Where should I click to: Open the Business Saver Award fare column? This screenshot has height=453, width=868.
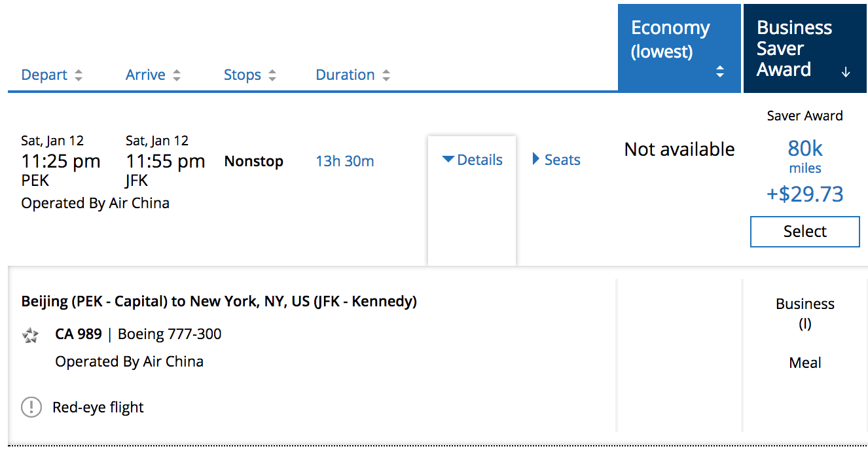[x=794, y=48]
